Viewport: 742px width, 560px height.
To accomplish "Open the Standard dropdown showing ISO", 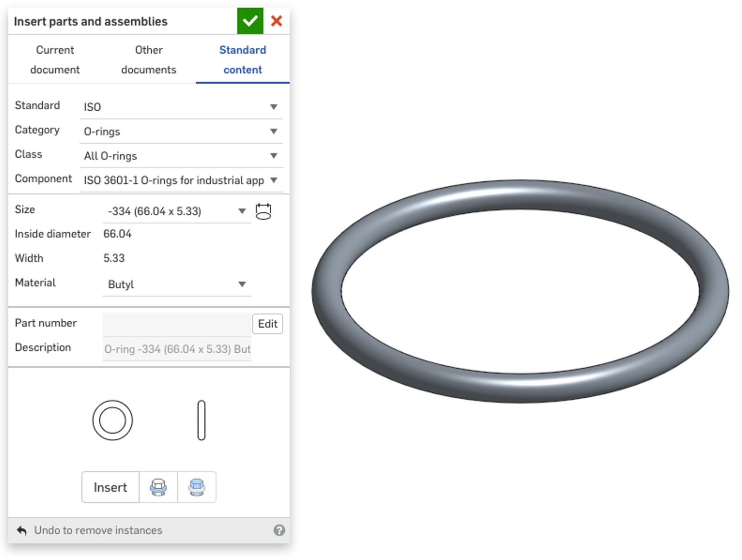I will tap(181, 107).
